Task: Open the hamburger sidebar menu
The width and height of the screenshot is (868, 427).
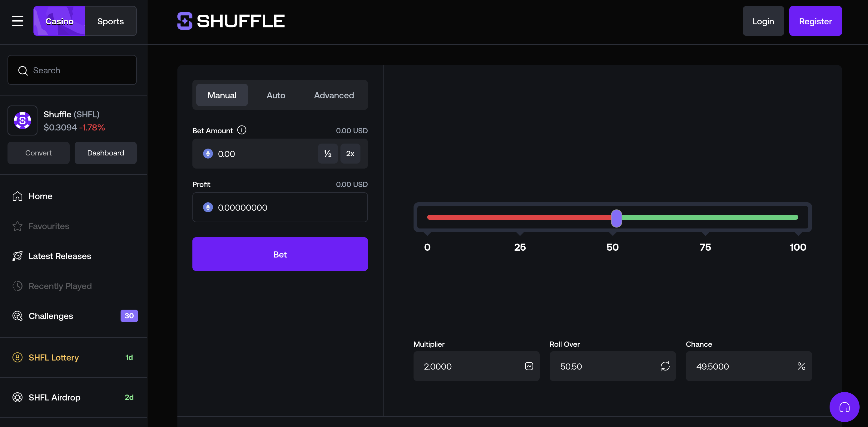Action: coord(17,21)
